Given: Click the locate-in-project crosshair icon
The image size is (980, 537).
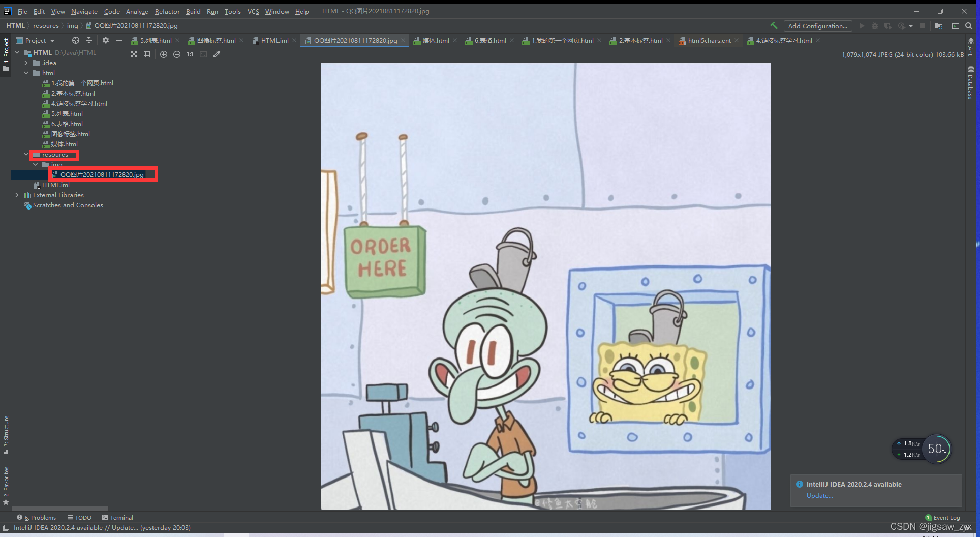Looking at the screenshot, I should (76, 40).
